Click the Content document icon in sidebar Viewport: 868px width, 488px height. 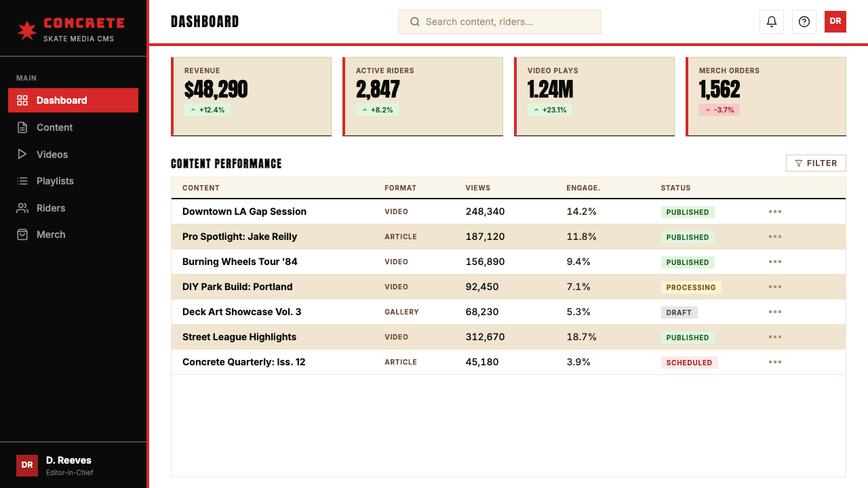point(22,127)
